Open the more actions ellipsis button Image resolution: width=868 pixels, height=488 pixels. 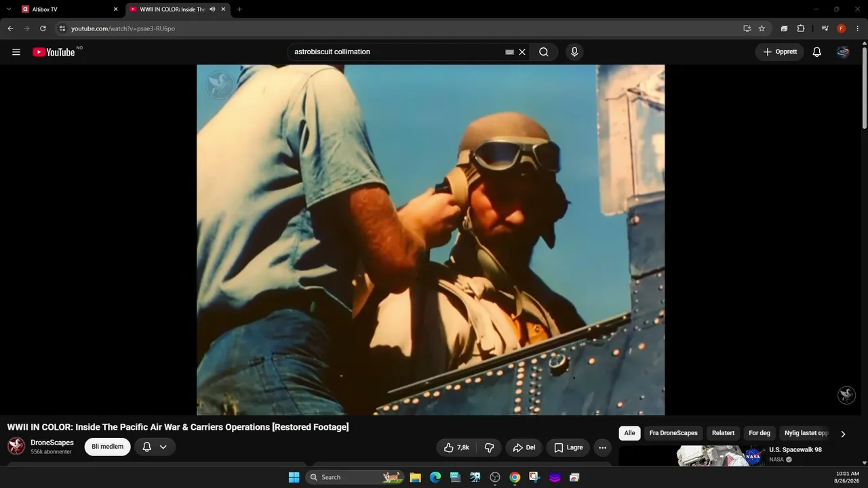point(602,447)
